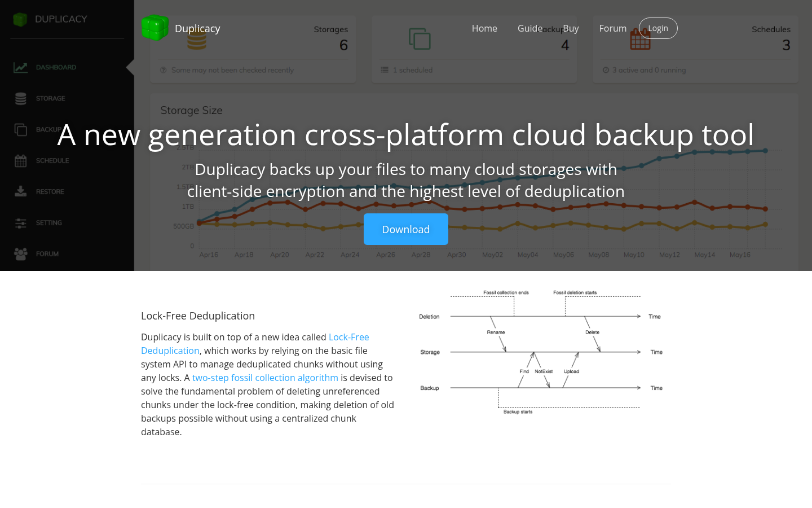The height and width of the screenshot is (508, 812).
Task: Click the Backup copy icon in sidebar
Action: click(21, 129)
